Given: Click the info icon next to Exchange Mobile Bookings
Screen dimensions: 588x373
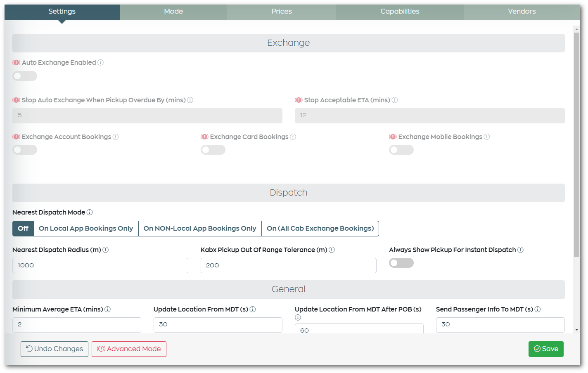Looking at the screenshot, I should pyautogui.click(x=487, y=137).
